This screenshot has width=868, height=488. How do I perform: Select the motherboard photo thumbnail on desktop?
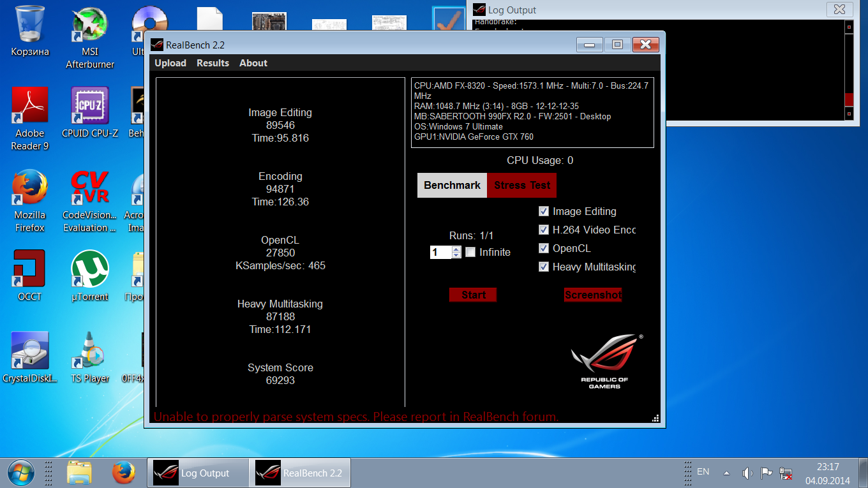[x=269, y=22]
